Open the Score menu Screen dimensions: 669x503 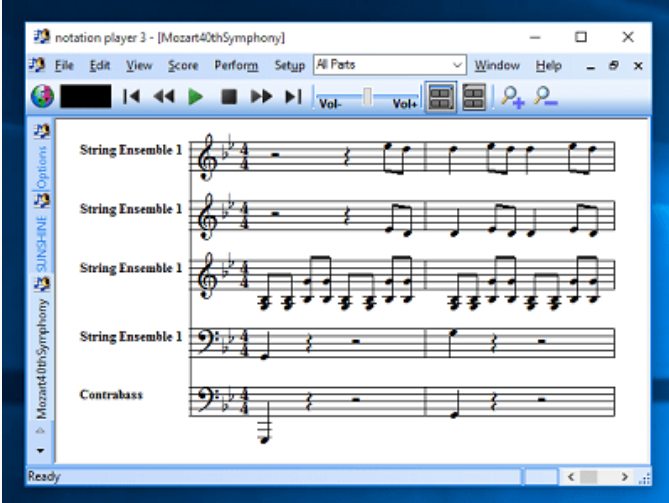click(x=183, y=65)
